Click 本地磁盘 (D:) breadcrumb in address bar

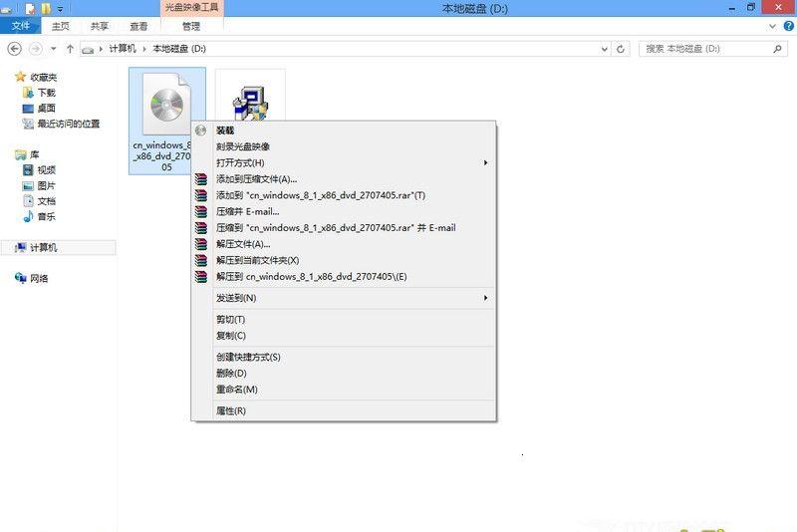click(x=179, y=49)
